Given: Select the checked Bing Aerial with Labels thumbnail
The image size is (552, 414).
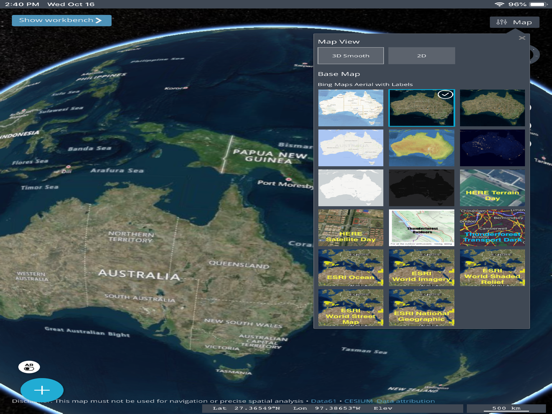Looking at the screenshot, I should pyautogui.click(x=421, y=108).
